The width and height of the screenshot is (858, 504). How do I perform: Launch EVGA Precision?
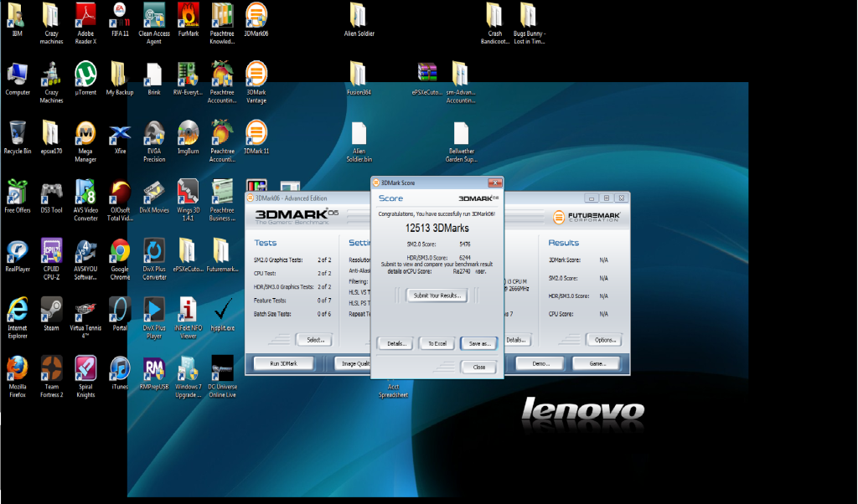coord(154,141)
